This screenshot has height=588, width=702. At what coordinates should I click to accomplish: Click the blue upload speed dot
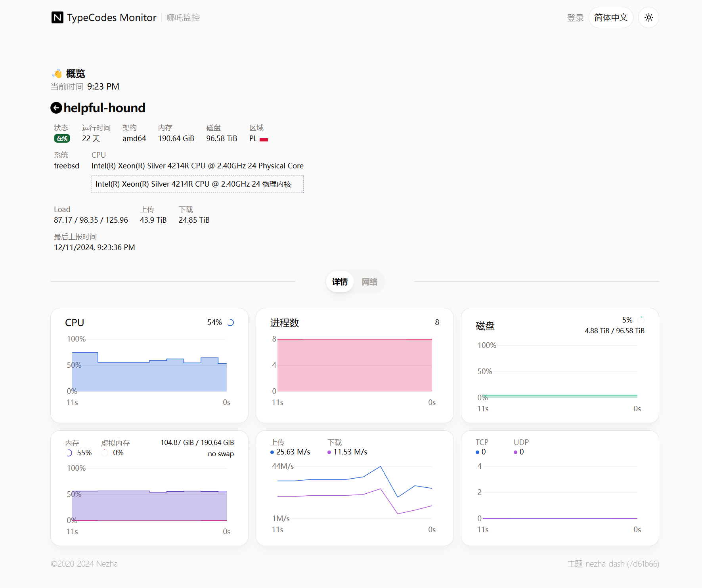(272, 452)
